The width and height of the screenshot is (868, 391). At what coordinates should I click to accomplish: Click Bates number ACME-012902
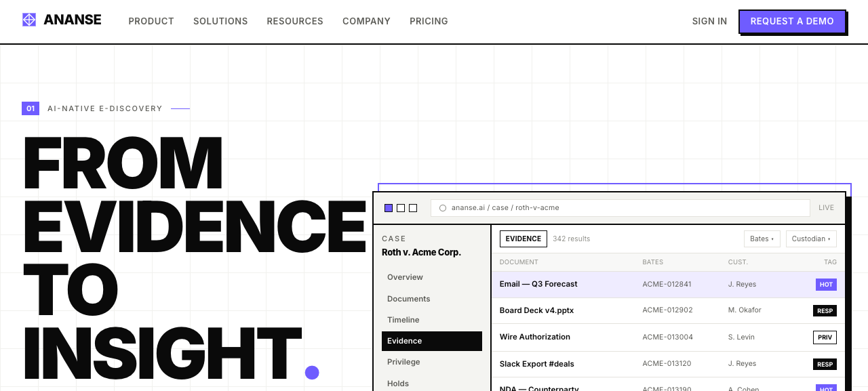point(667,310)
